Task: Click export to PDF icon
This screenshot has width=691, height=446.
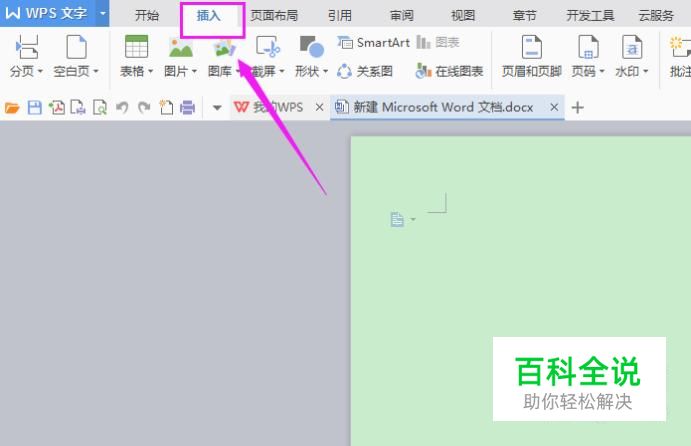Action: (x=56, y=107)
